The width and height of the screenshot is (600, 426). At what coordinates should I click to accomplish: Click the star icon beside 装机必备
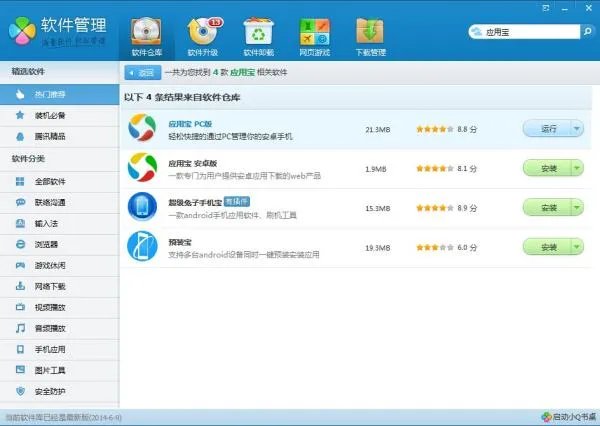tap(20, 115)
